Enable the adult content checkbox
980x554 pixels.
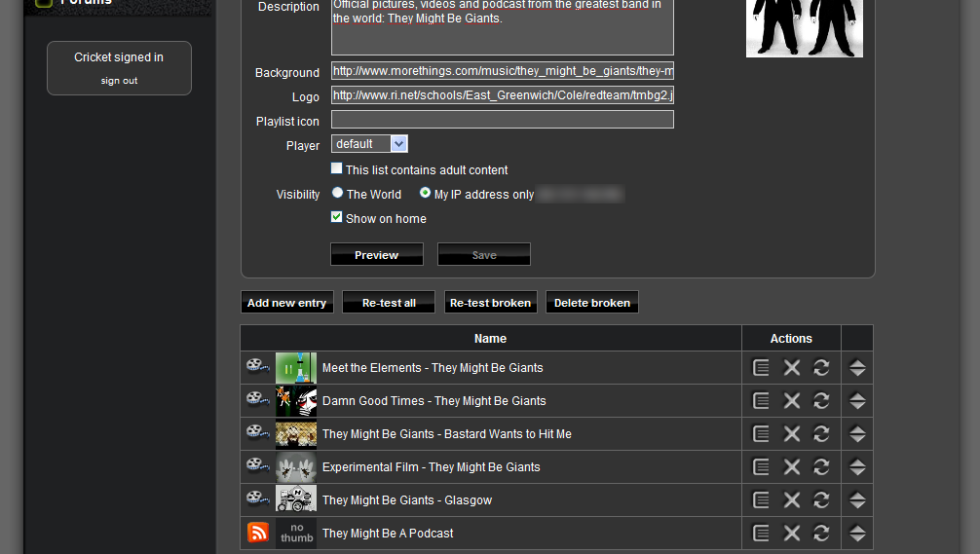tap(337, 169)
